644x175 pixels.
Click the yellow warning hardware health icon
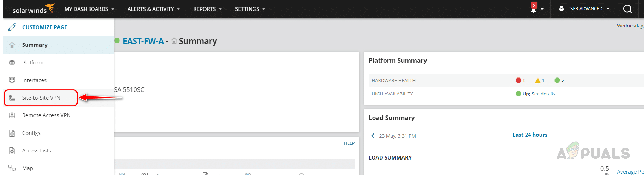point(538,80)
